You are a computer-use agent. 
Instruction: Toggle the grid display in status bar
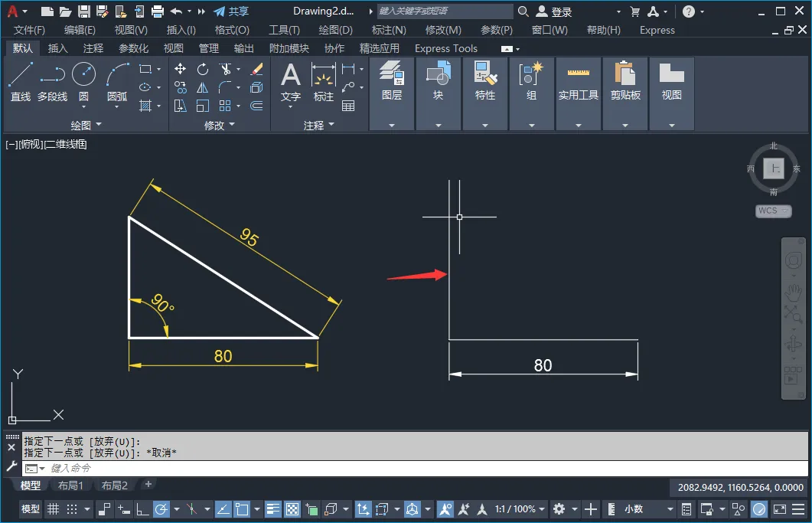[54, 509]
